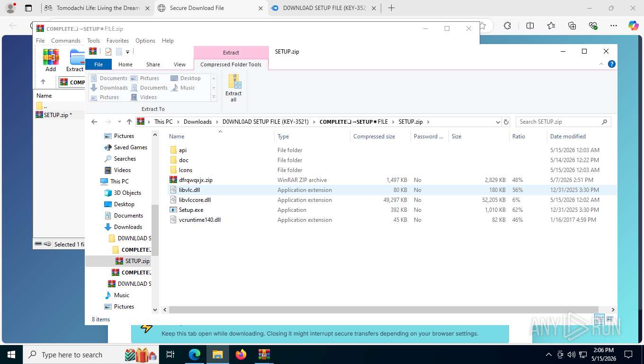Open Edge Settings and more ellipsis
The width and height of the screenshot is (644, 364).
click(614, 26)
